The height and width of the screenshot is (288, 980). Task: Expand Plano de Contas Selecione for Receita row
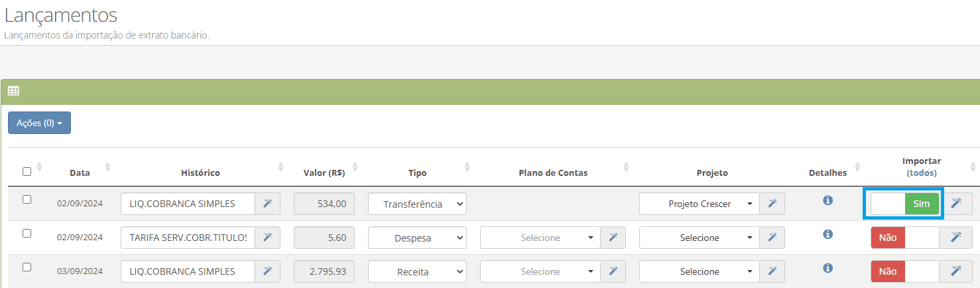[540, 271]
